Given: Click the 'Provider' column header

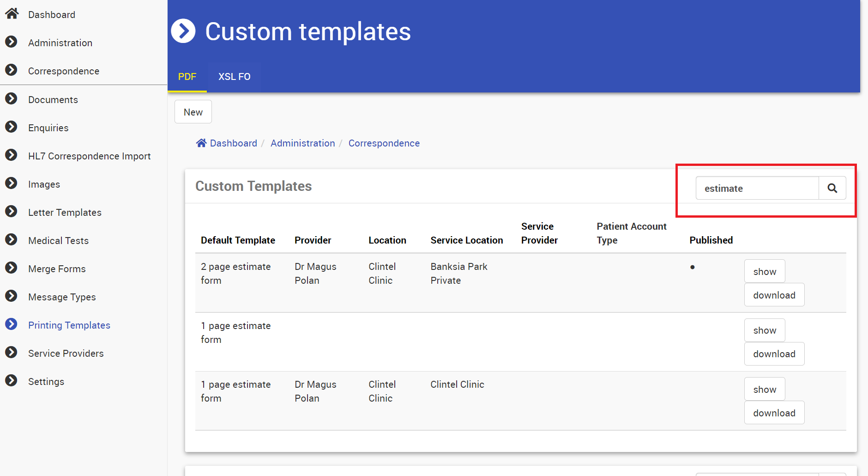Looking at the screenshot, I should [313, 240].
